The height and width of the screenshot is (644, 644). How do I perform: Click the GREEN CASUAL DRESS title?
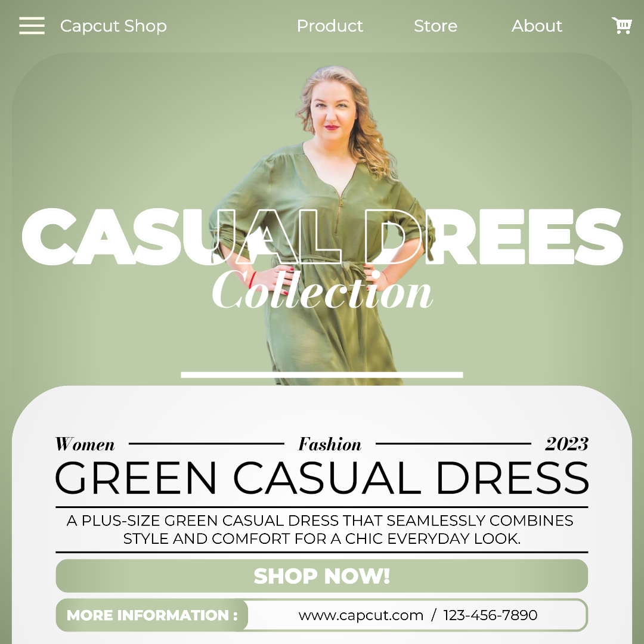[322, 478]
